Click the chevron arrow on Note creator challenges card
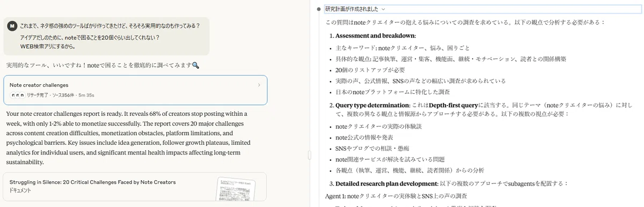Viewport: 644px width, 207px height. 259,85
